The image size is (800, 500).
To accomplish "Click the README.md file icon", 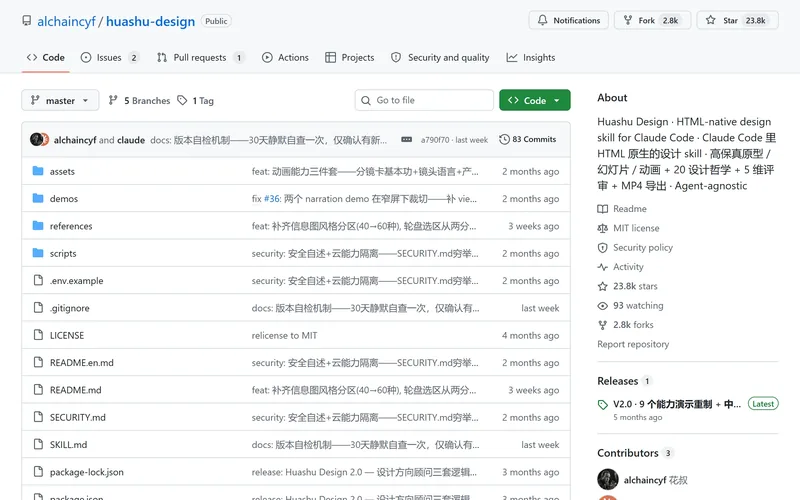I will [38, 390].
